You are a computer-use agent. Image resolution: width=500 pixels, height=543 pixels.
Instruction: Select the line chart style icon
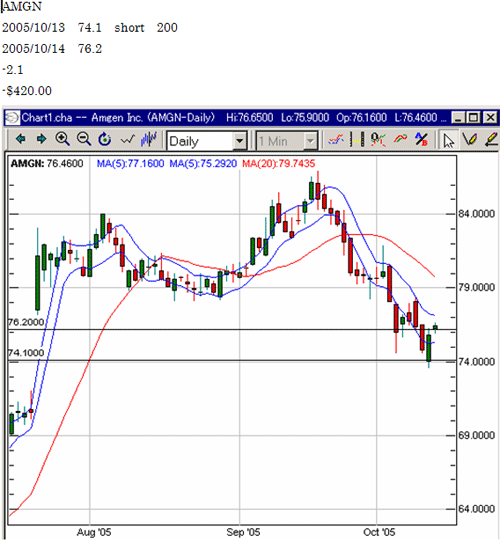click(127, 140)
